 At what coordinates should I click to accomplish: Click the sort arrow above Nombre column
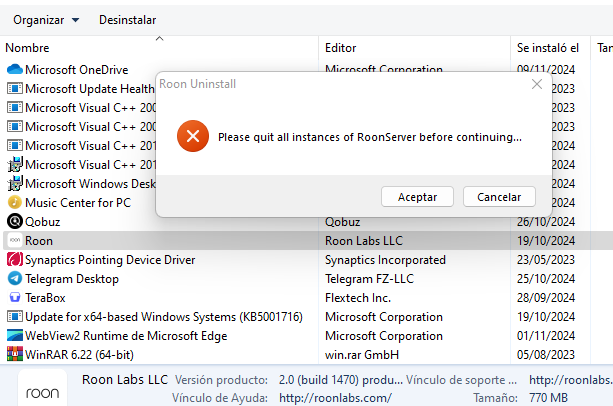[159, 38]
